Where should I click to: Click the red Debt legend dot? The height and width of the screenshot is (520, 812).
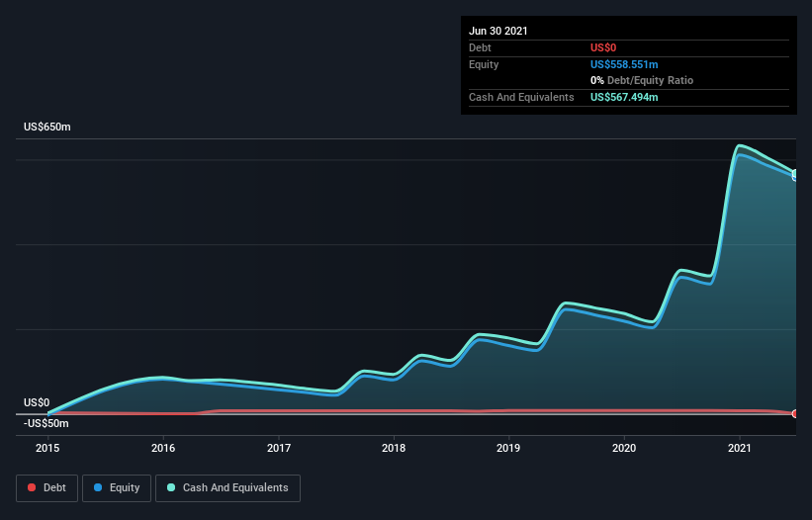point(32,487)
